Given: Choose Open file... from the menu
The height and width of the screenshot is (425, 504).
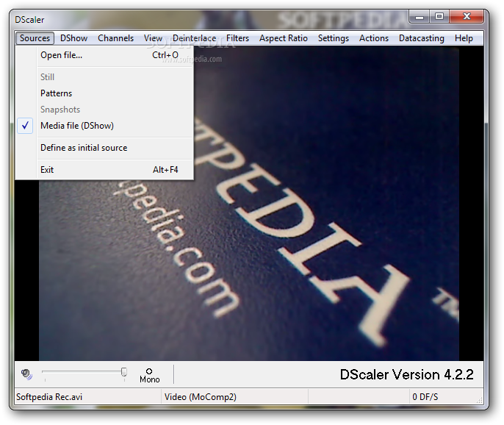Looking at the screenshot, I should coord(104,55).
